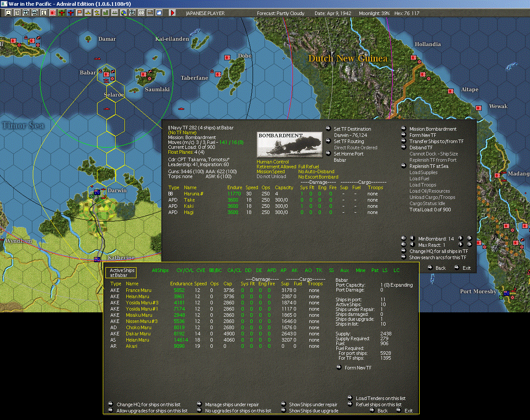The width and height of the screenshot is (530, 420).
Task: Toggle Full Refuel setting
Action: (x=308, y=167)
